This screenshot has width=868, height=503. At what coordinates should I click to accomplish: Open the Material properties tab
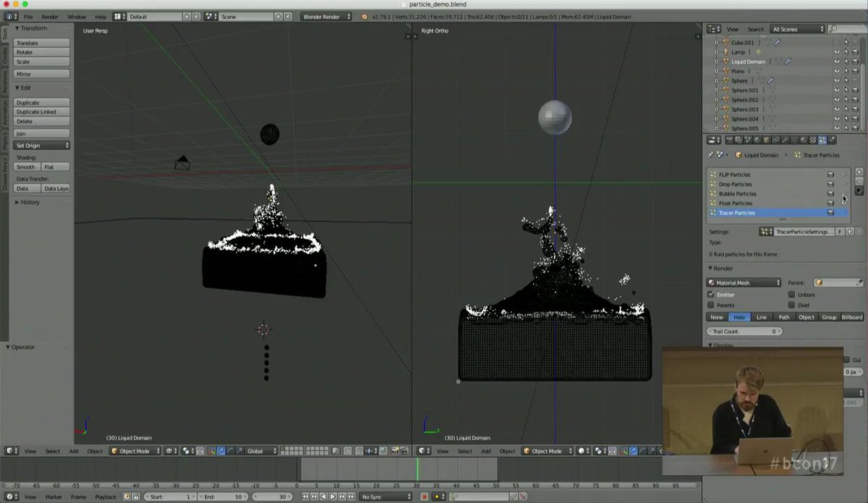click(x=804, y=140)
